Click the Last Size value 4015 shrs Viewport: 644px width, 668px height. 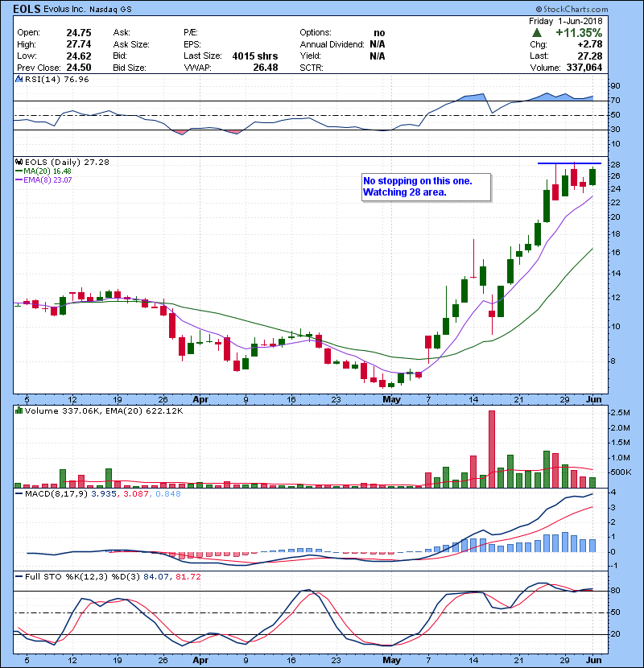pyautogui.click(x=255, y=56)
